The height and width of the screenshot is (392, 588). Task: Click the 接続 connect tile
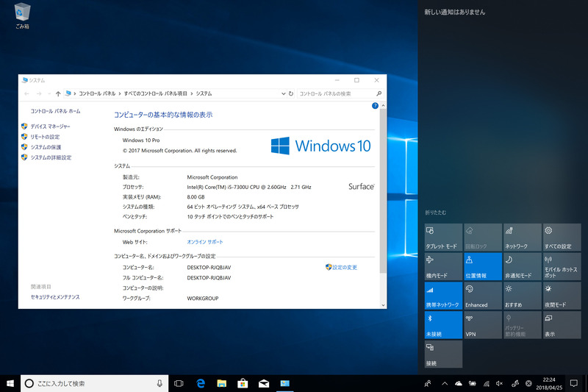click(443, 354)
